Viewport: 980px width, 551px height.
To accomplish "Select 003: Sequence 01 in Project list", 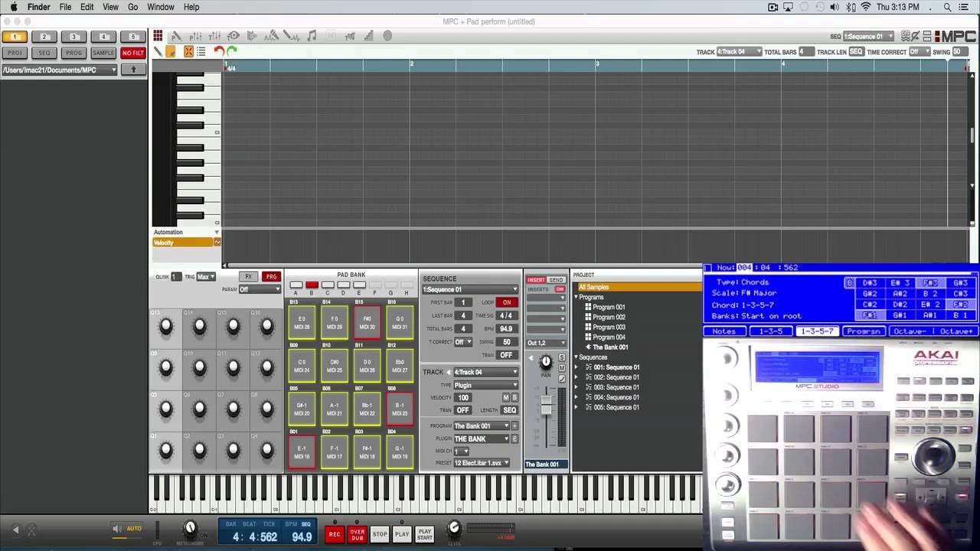I will click(x=616, y=387).
